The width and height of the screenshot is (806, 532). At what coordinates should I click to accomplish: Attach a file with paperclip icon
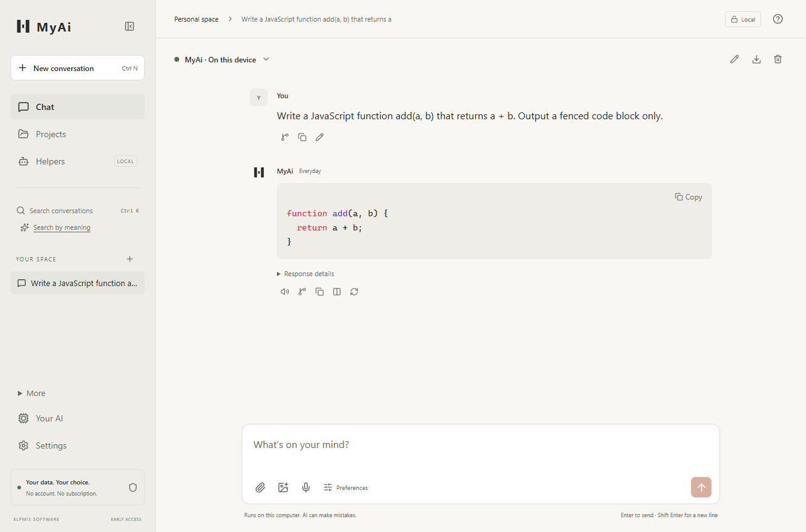click(x=260, y=488)
